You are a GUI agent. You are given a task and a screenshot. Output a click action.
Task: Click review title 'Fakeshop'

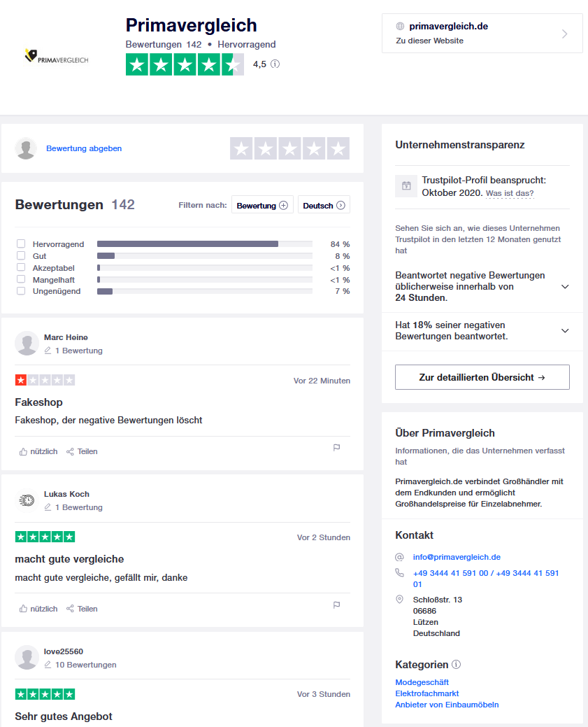[38, 402]
